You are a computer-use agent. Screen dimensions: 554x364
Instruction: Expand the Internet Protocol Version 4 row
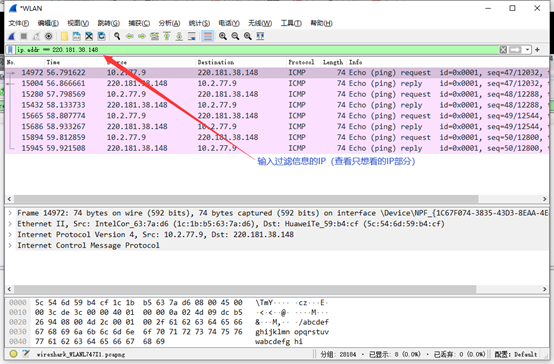click(x=10, y=235)
